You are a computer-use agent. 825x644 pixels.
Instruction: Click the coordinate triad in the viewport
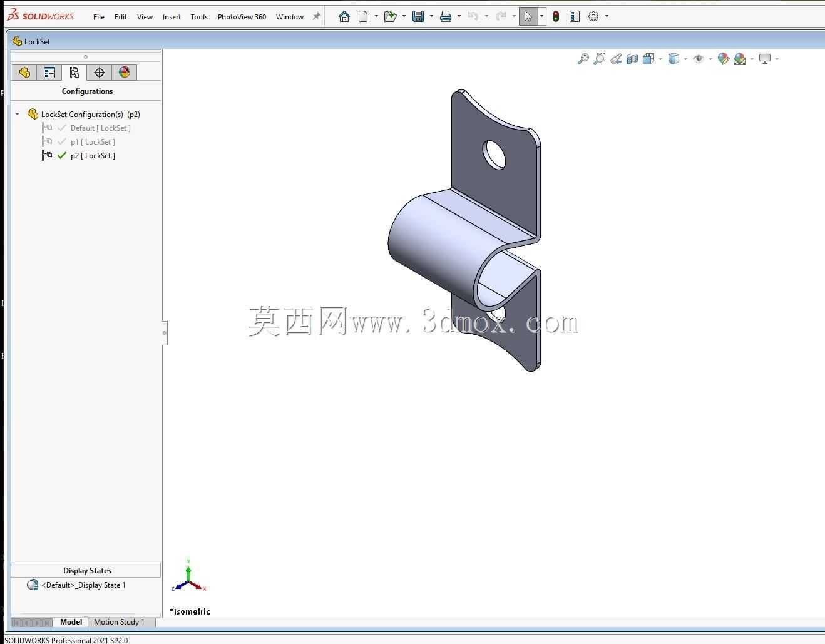tap(188, 576)
